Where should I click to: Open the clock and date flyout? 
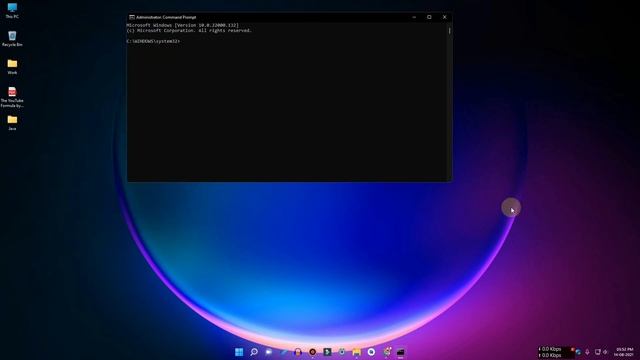click(x=624, y=352)
